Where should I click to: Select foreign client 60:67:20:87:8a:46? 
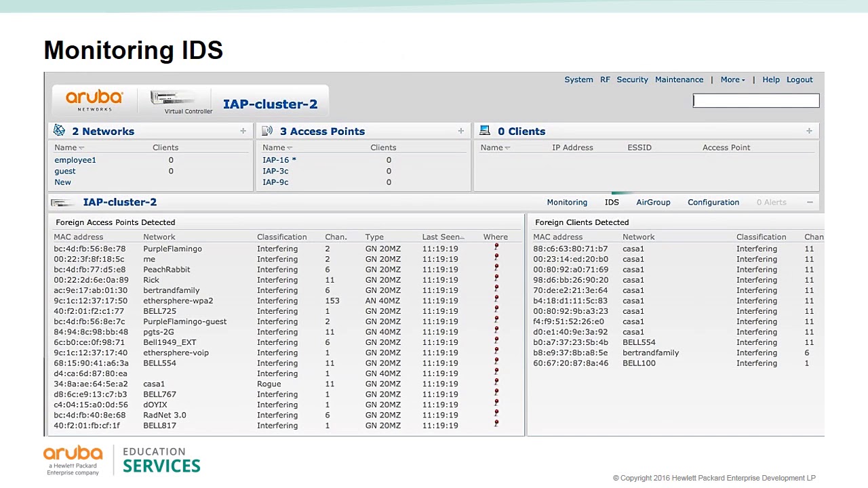pyautogui.click(x=570, y=363)
